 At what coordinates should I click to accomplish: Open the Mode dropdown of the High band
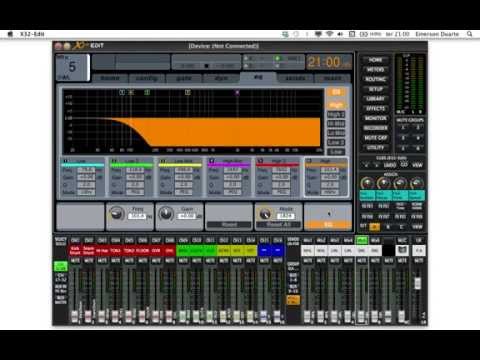pos(329,192)
